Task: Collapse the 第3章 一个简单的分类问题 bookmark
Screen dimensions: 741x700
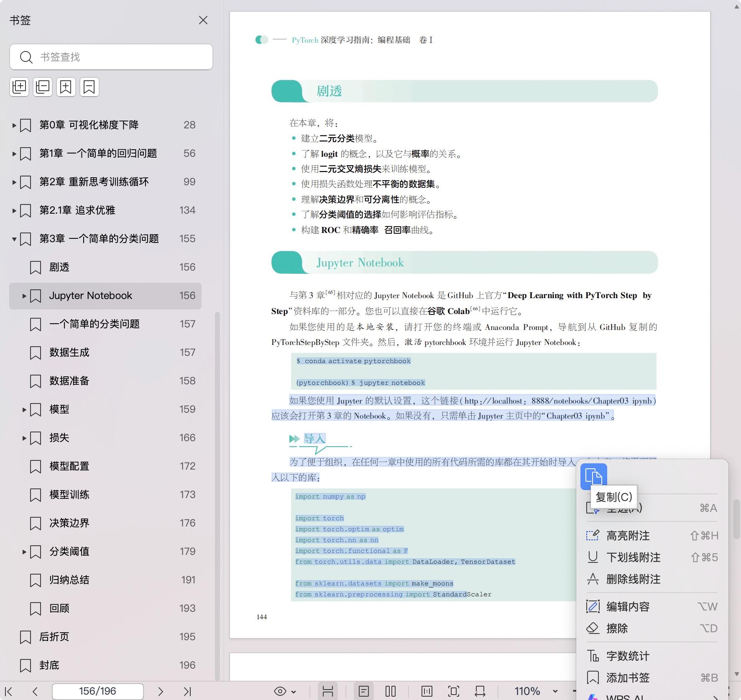Action: pos(14,239)
